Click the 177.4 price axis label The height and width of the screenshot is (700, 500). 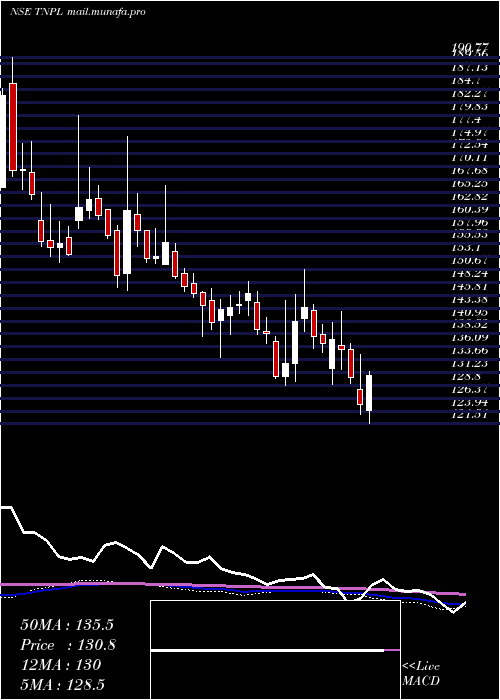(466, 120)
